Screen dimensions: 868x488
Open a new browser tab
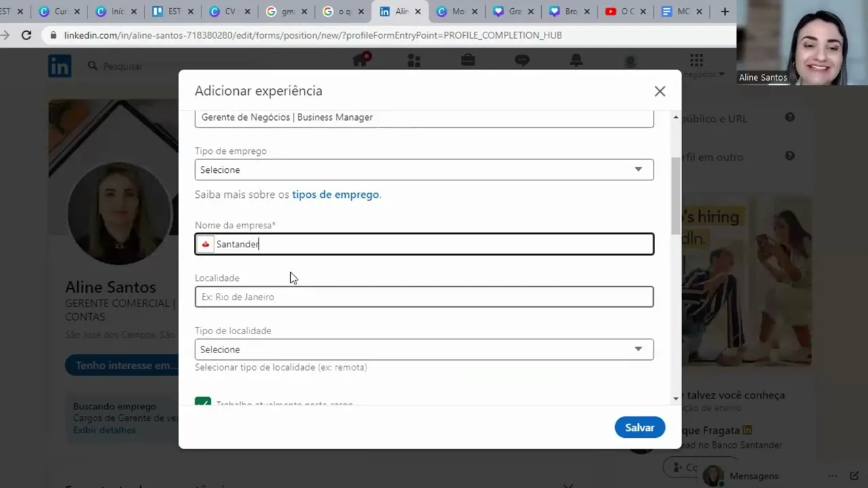pyautogui.click(x=725, y=12)
